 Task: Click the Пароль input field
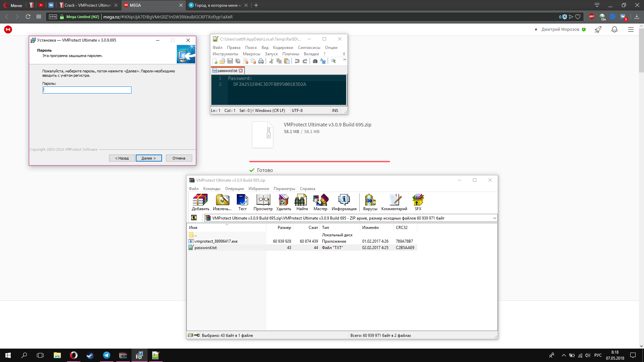87,90
